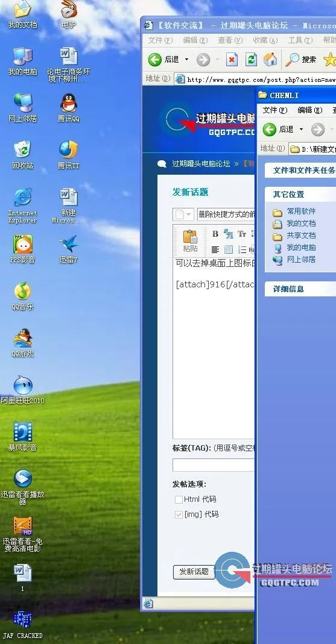Click the forward arrow in CHENLI window

[x=317, y=130]
